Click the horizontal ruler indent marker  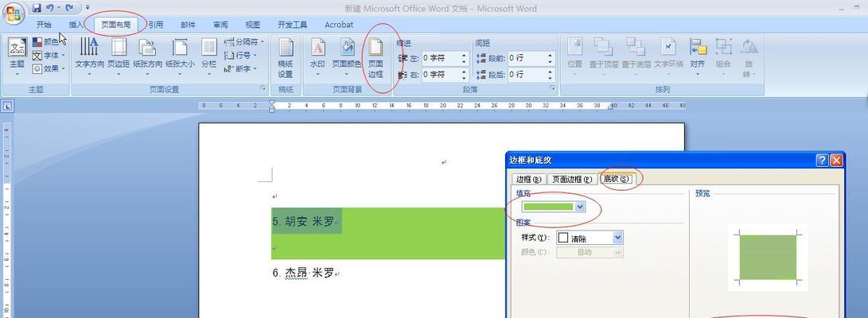(x=272, y=106)
